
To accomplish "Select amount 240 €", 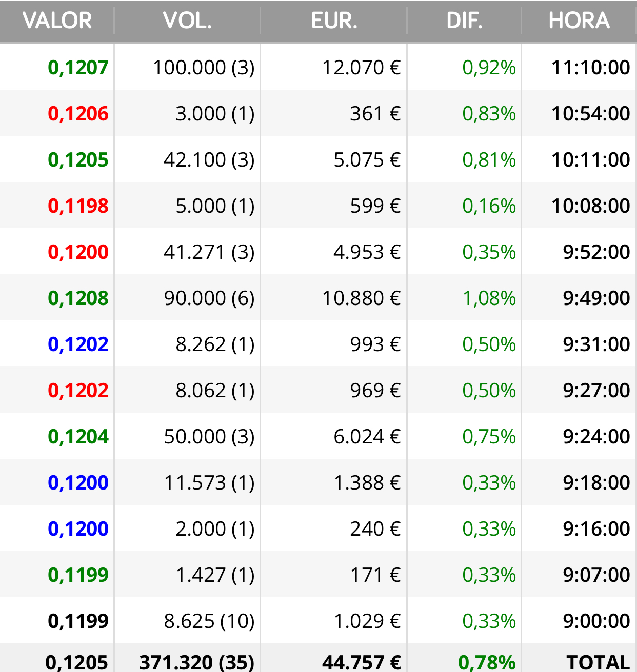I will (x=375, y=529).
